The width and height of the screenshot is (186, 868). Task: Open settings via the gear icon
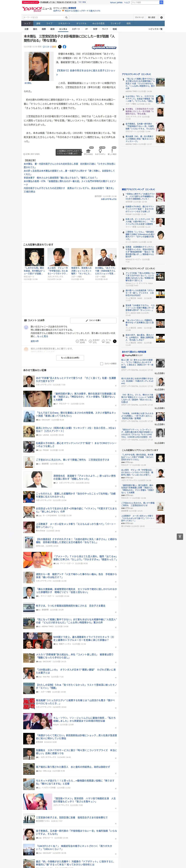pos(161,18)
